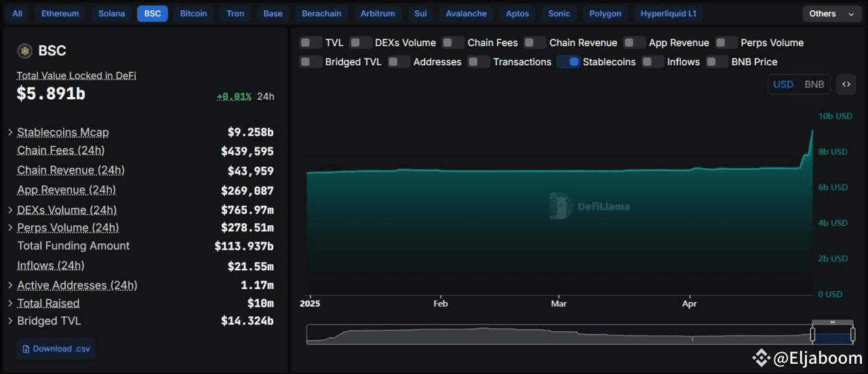Click the Inflows (24h) label
868x374 pixels.
click(x=51, y=265)
